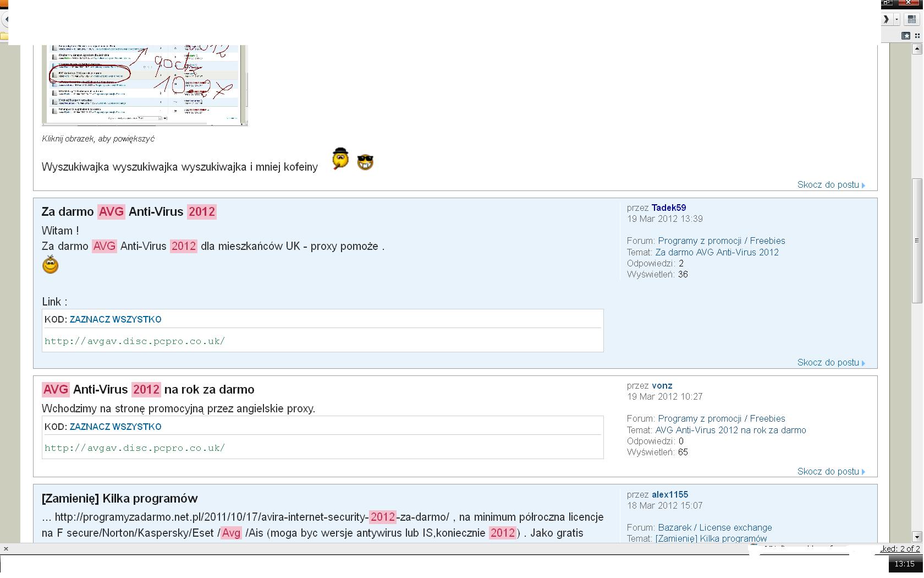The image size is (924, 578).
Task: Click Skocz do postu in vonz's result
Action: point(831,472)
